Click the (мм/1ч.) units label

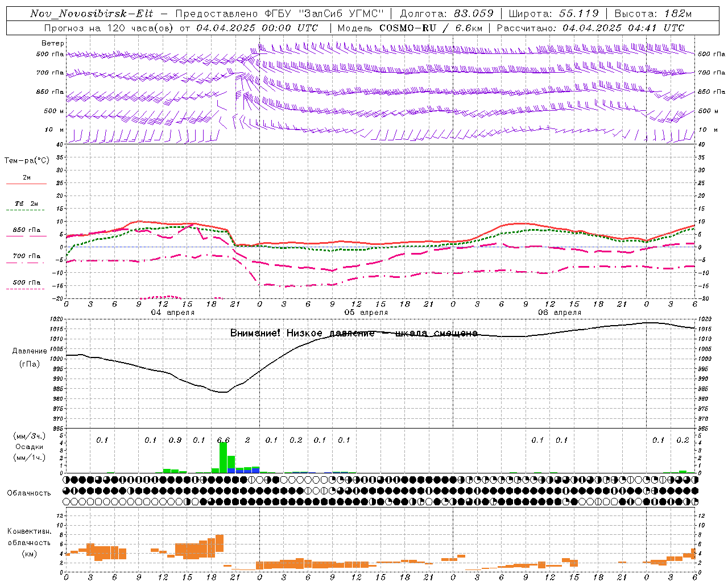coord(29,458)
